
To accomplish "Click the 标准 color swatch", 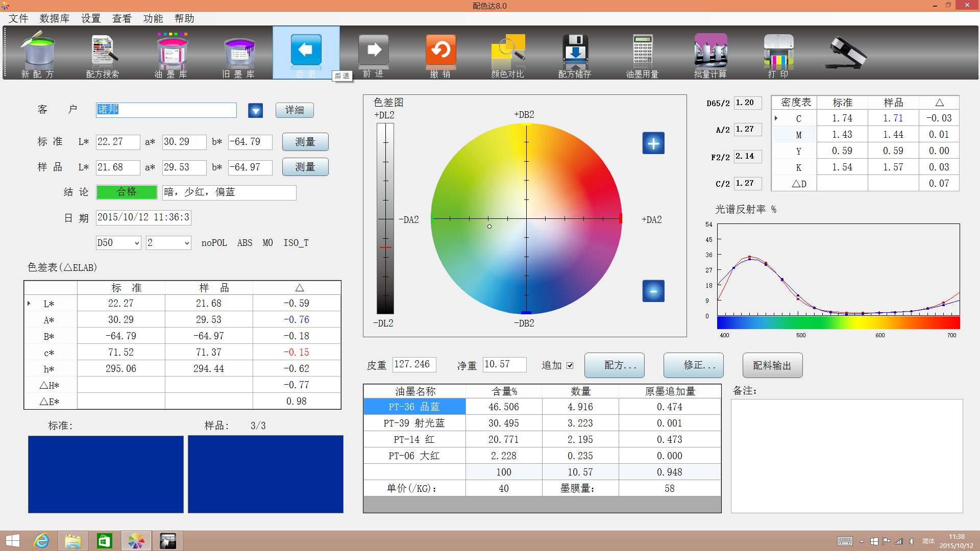I will coord(106,474).
